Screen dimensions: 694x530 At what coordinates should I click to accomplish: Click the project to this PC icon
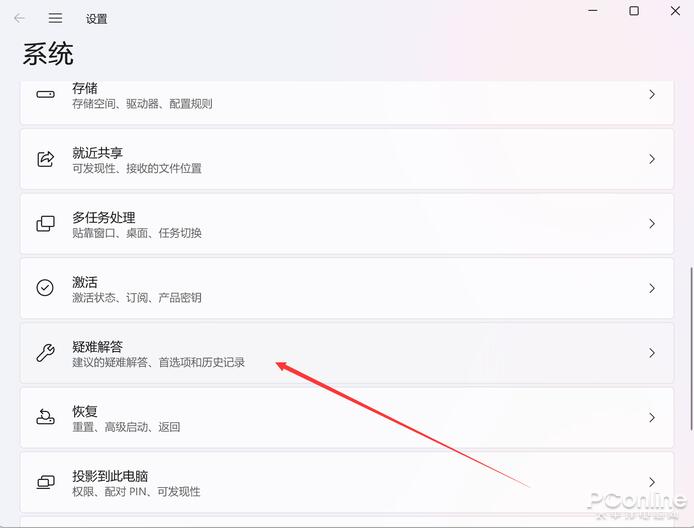(x=45, y=482)
